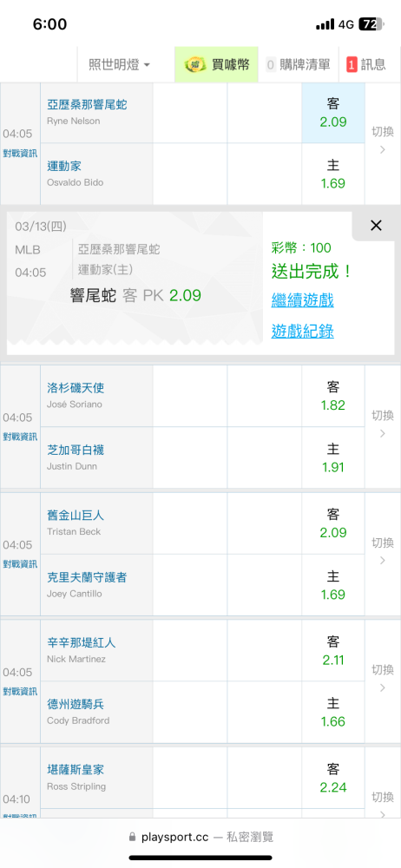
Task: Open the 買噱幣 coin purchase tab
Action: click(x=217, y=64)
